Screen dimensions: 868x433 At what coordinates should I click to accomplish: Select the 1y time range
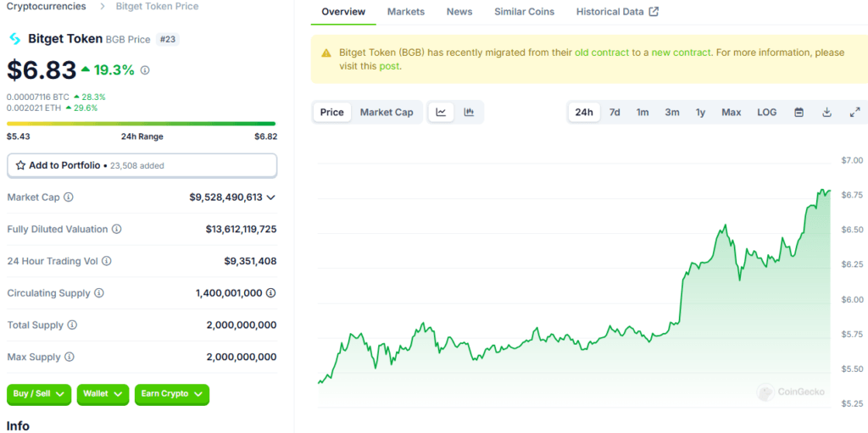point(700,113)
